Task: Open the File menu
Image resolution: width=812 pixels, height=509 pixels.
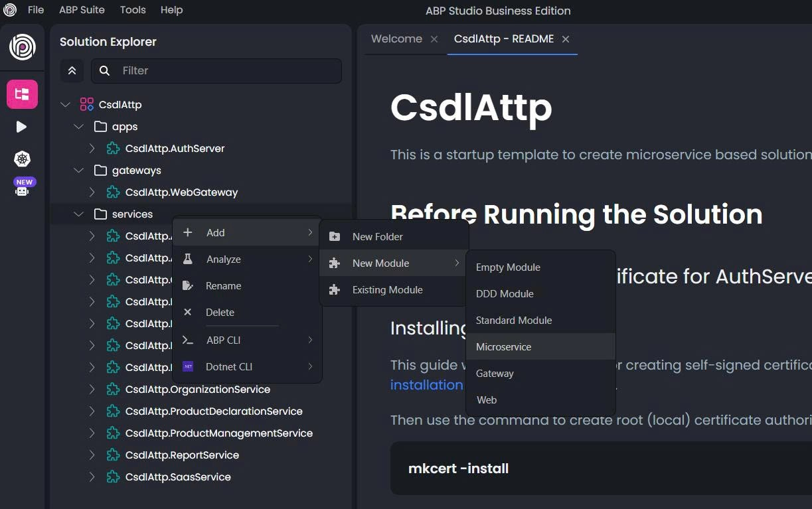Action: (36, 10)
